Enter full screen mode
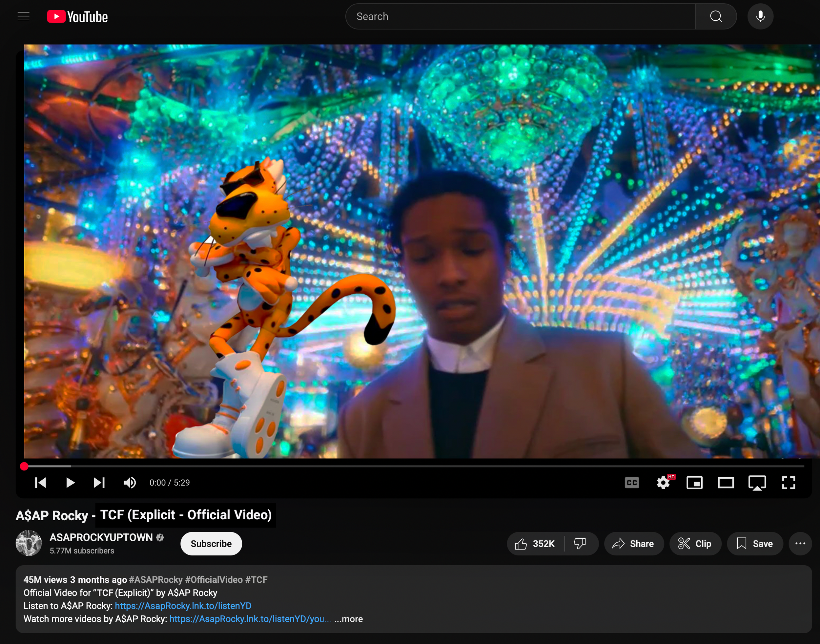The height and width of the screenshot is (644, 820). click(x=788, y=483)
